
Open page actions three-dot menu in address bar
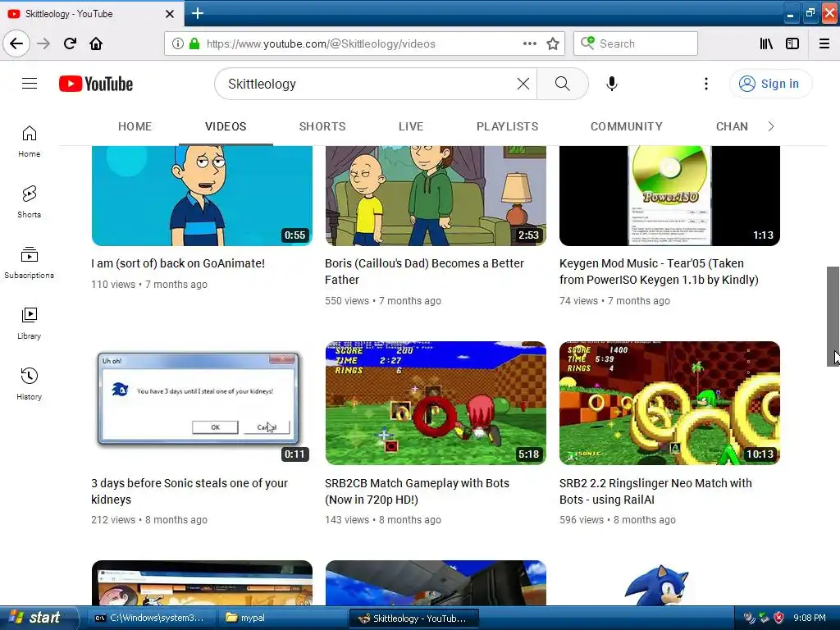[529, 43]
